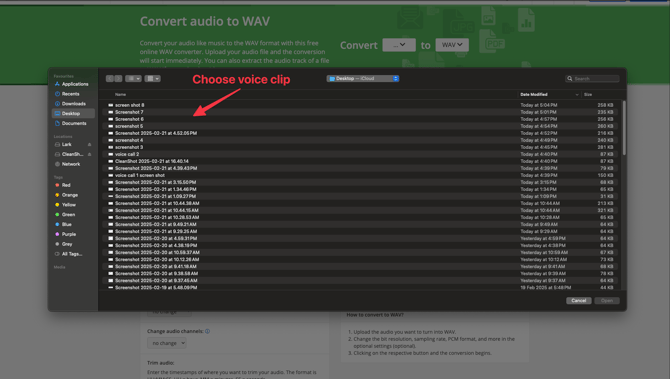The image size is (670, 379).
Task: Open the group-by grid dropdown
Action: coord(153,79)
